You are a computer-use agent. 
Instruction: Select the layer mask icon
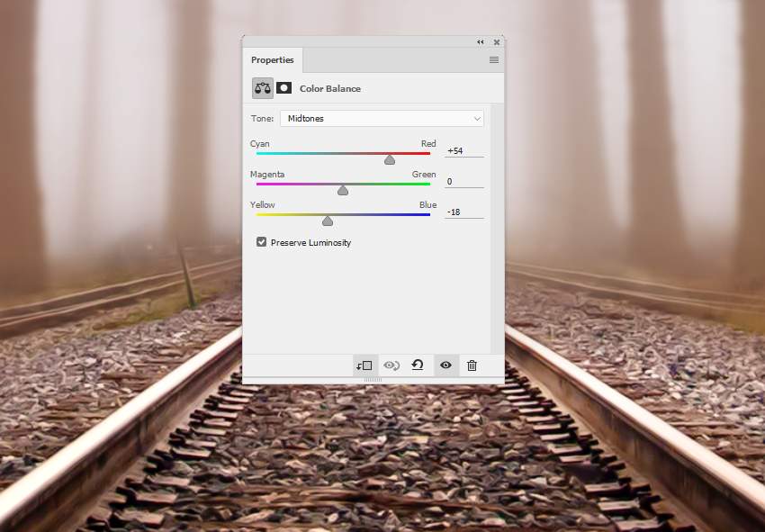tap(283, 88)
